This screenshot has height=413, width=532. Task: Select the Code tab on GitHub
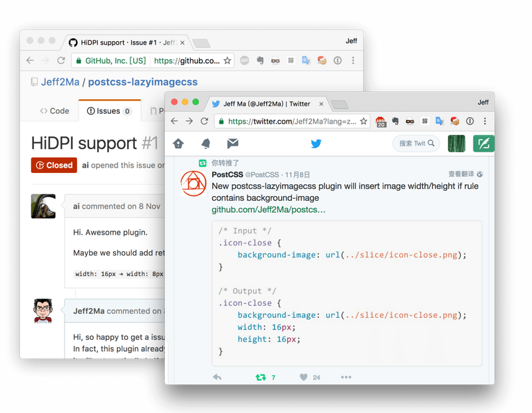coord(55,111)
